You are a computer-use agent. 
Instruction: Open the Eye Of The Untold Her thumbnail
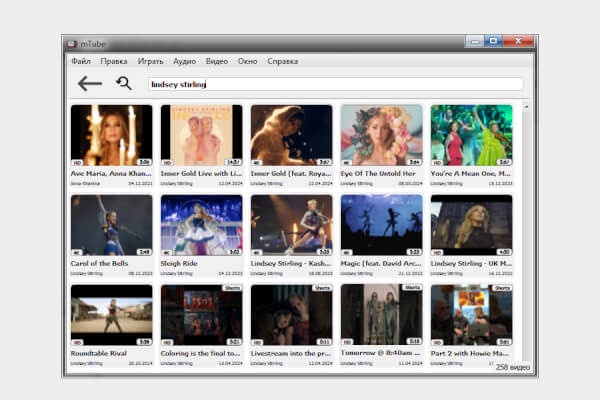(382, 135)
